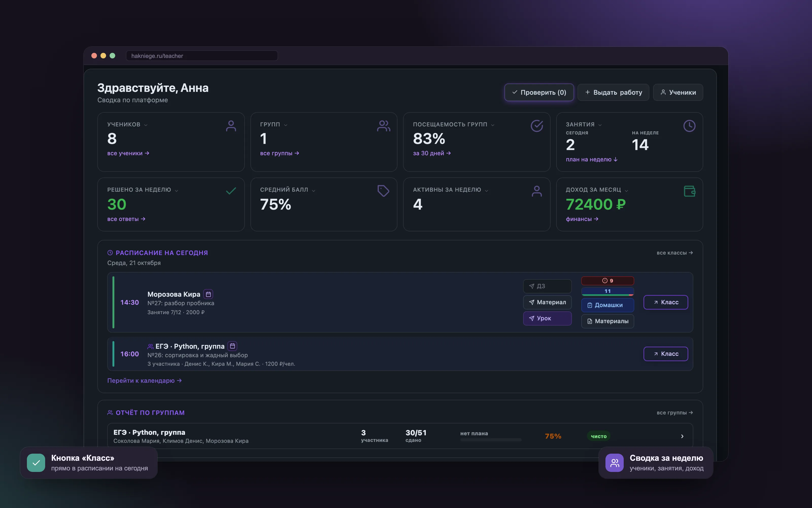Open the Ученики button in the header
The image size is (812, 508).
click(678, 92)
